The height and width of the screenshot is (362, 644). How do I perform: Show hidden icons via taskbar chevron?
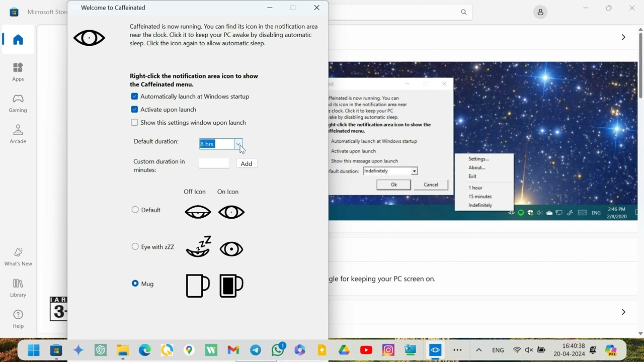479,350
